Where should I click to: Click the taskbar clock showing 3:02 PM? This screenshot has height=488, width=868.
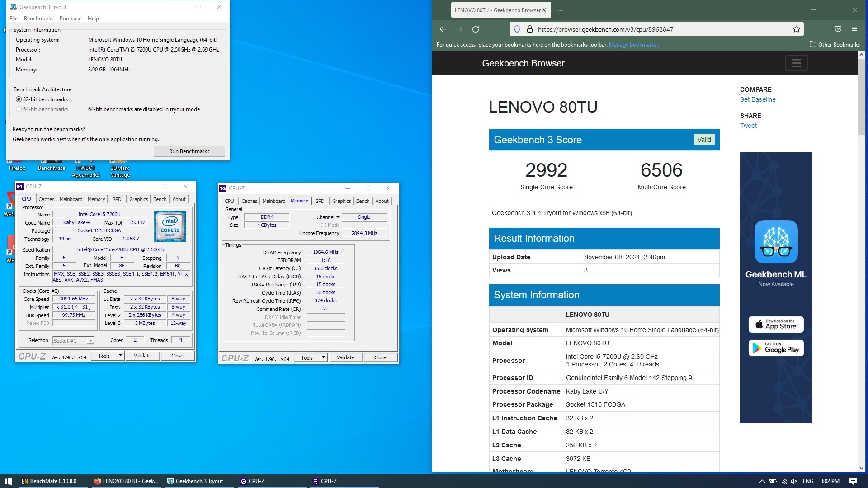pos(830,481)
